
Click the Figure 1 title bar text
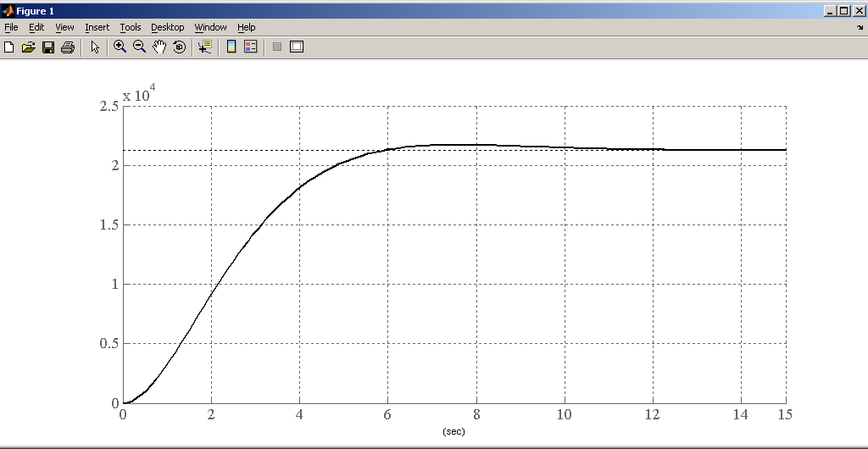(36, 11)
